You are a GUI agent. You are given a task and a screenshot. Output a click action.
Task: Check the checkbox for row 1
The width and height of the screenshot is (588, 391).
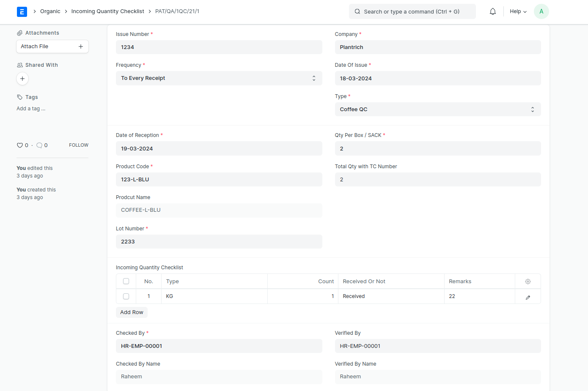(126, 296)
